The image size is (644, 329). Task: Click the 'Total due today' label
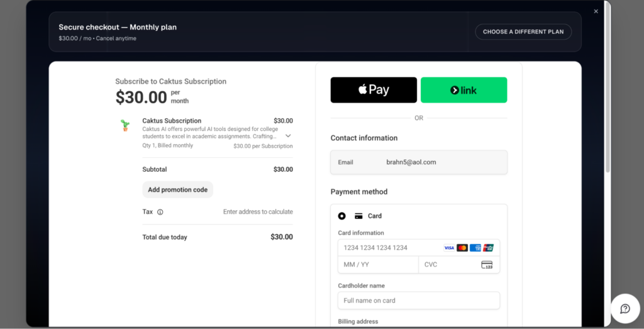165,237
